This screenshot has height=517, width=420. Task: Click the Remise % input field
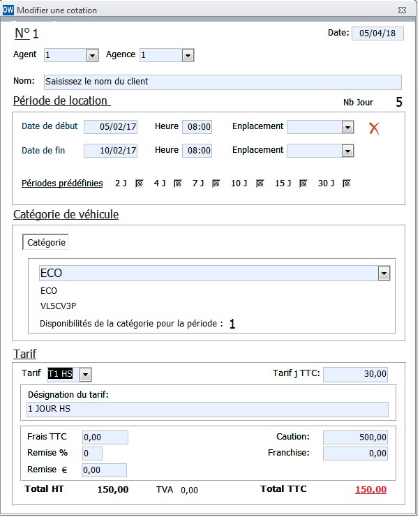pyautogui.click(x=92, y=454)
